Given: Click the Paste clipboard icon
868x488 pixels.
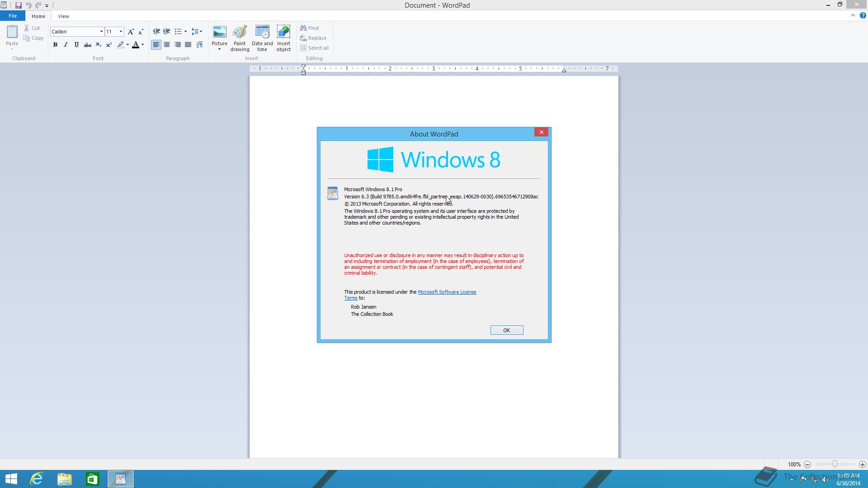Looking at the screenshot, I should click(x=12, y=32).
